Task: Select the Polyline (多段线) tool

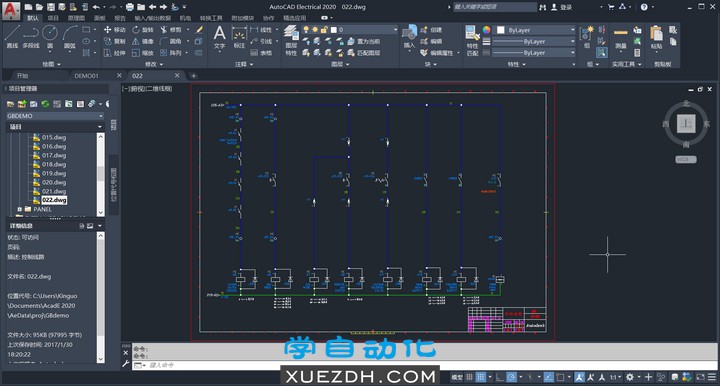Action: pos(31,37)
